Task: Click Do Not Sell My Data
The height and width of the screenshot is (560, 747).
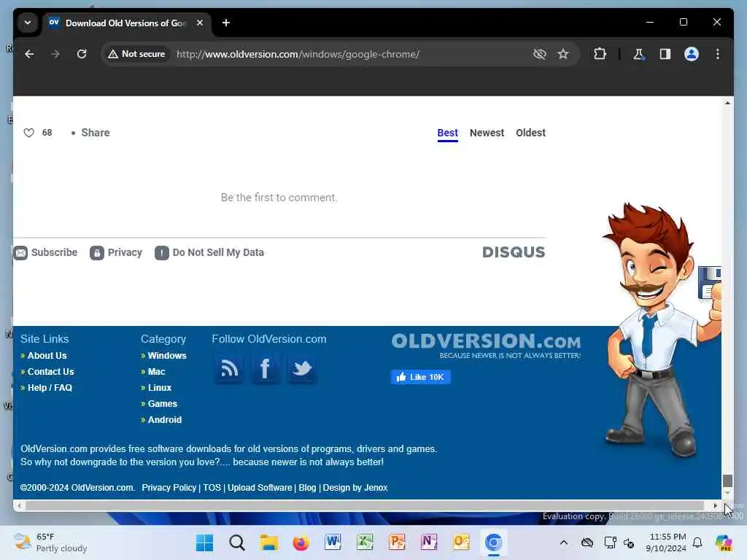Action: pos(209,252)
